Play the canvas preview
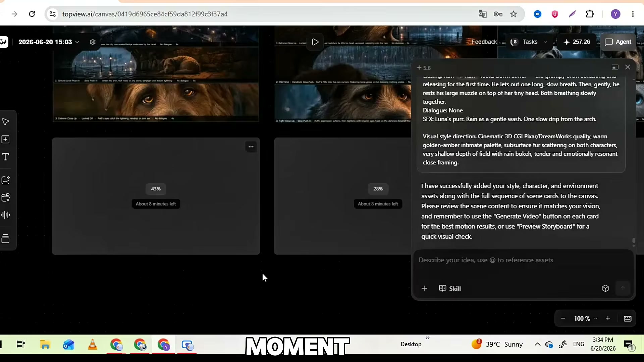 pyautogui.click(x=315, y=42)
